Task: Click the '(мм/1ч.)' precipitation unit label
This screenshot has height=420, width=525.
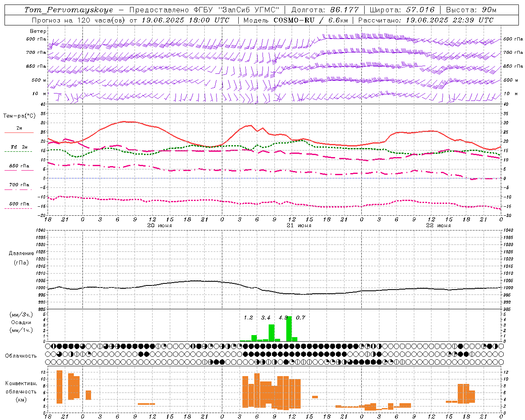Action: pos(21,330)
